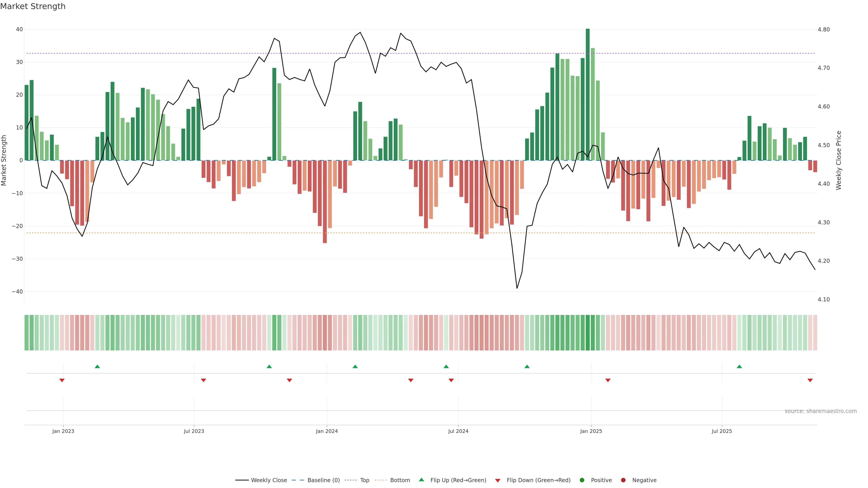Click flip up marker near Feb 2023
868x488 pixels.
(x=97, y=366)
